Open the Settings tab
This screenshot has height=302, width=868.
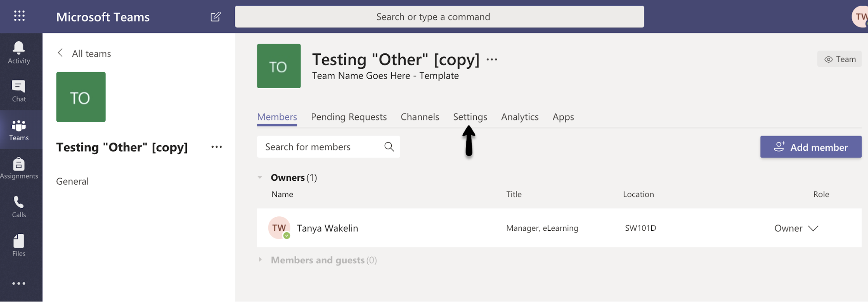tap(470, 117)
